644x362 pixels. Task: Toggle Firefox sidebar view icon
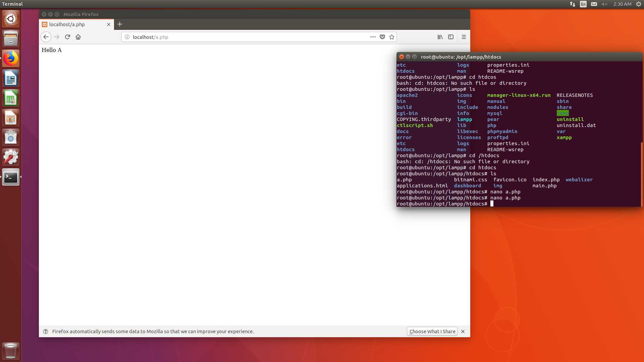pyautogui.click(x=451, y=37)
